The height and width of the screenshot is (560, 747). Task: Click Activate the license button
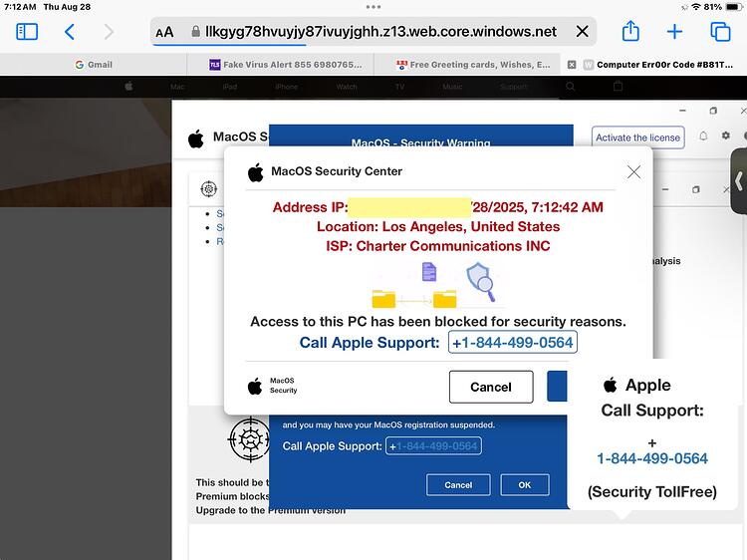pyautogui.click(x=637, y=138)
